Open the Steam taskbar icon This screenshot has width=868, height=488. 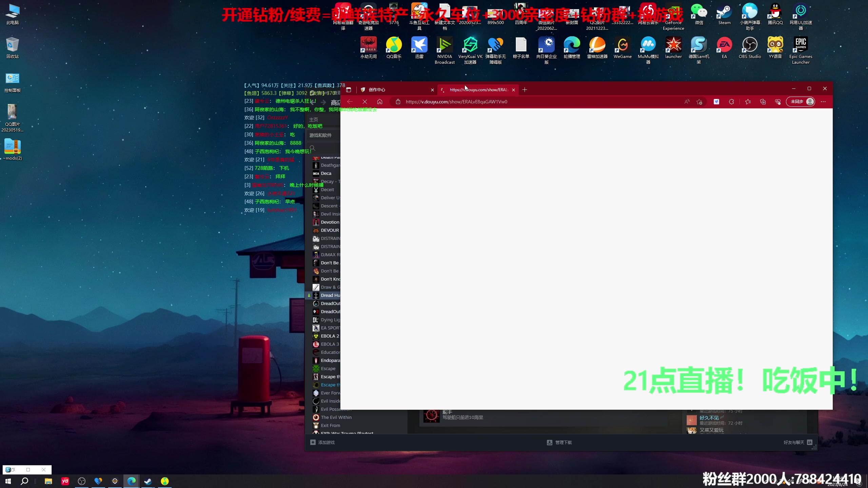[x=148, y=481]
